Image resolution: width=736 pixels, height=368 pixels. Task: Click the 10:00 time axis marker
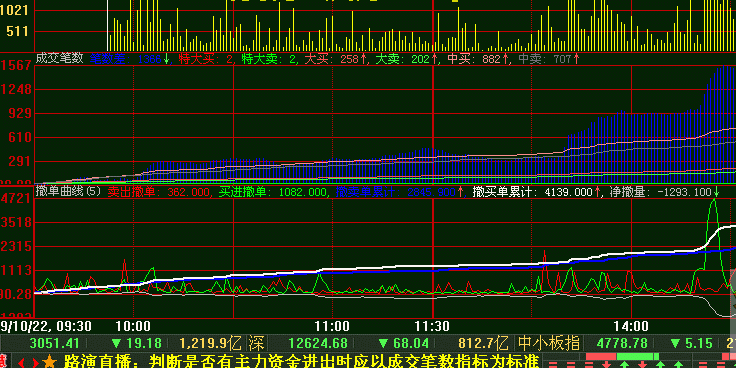coord(133,326)
